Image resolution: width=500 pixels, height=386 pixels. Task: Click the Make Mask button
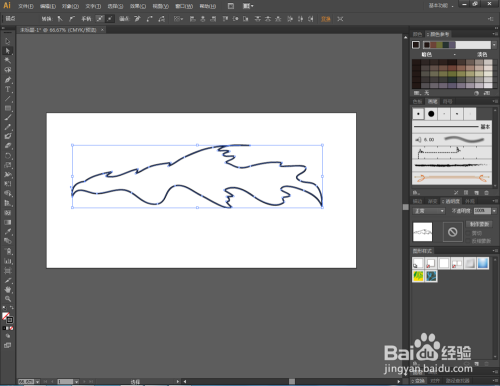tap(479, 224)
